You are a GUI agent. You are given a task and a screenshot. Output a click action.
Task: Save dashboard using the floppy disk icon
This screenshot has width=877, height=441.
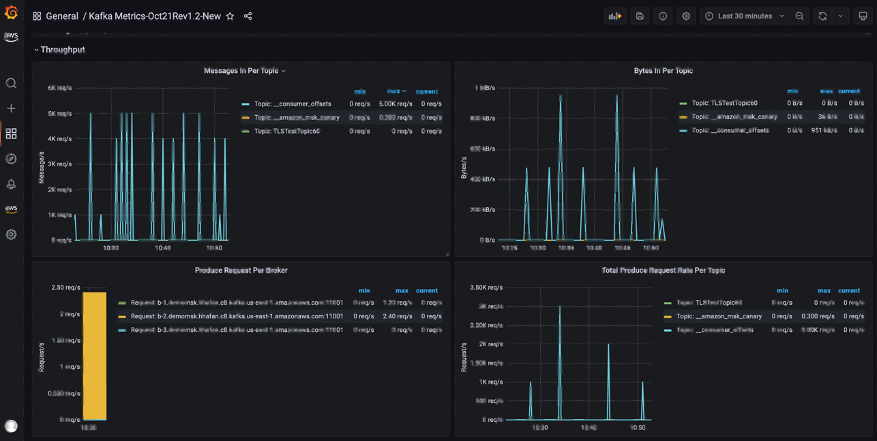pos(639,16)
